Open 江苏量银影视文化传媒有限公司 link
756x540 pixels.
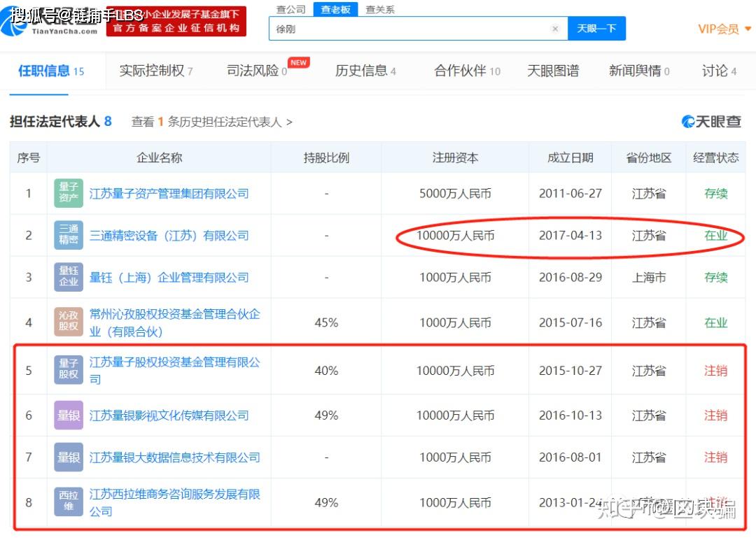pos(169,415)
